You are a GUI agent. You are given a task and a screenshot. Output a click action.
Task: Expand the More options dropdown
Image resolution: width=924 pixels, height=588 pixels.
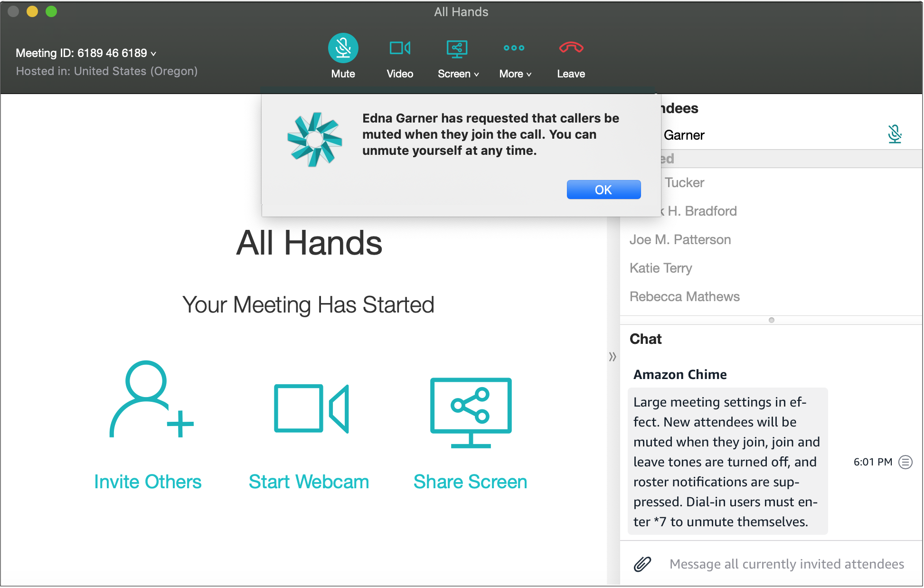pos(514,57)
